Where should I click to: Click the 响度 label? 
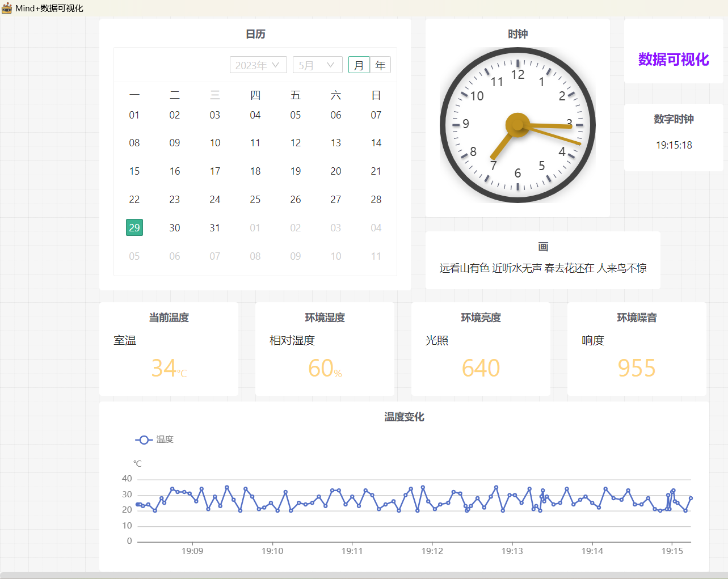pos(593,340)
